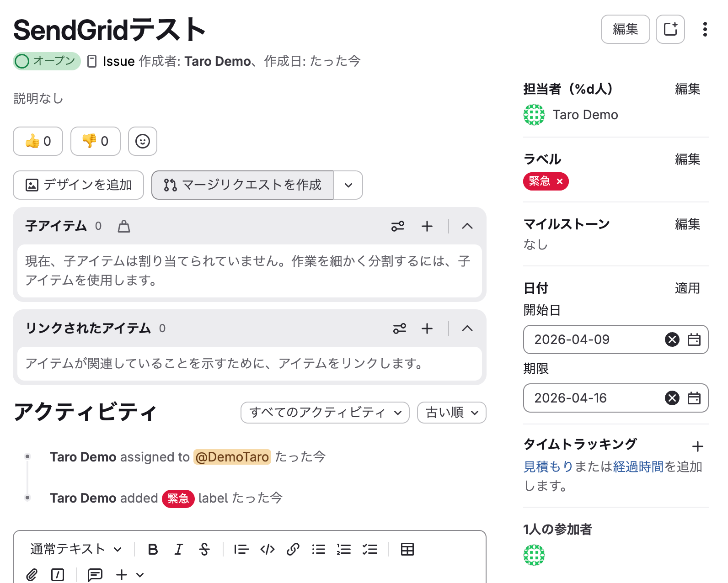728x583 pixels.
Task: Insert a task checklist in the comment
Action: [370, 549]
